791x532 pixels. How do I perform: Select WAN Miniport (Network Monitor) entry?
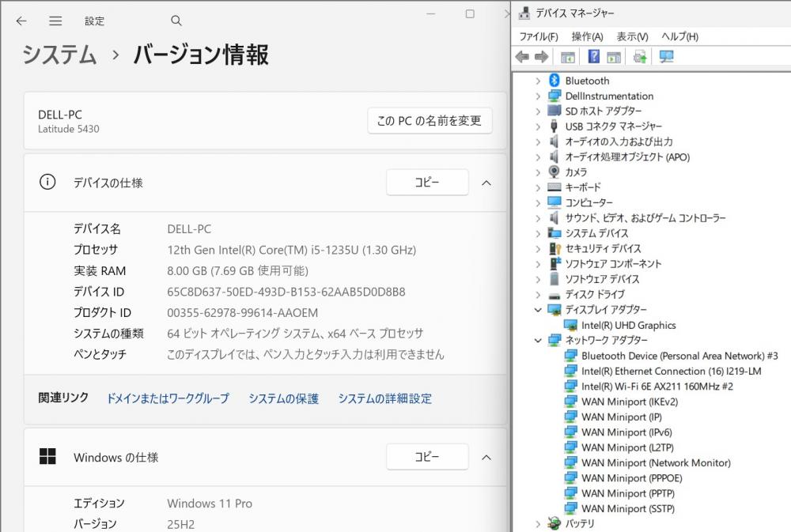click(656, 462)
